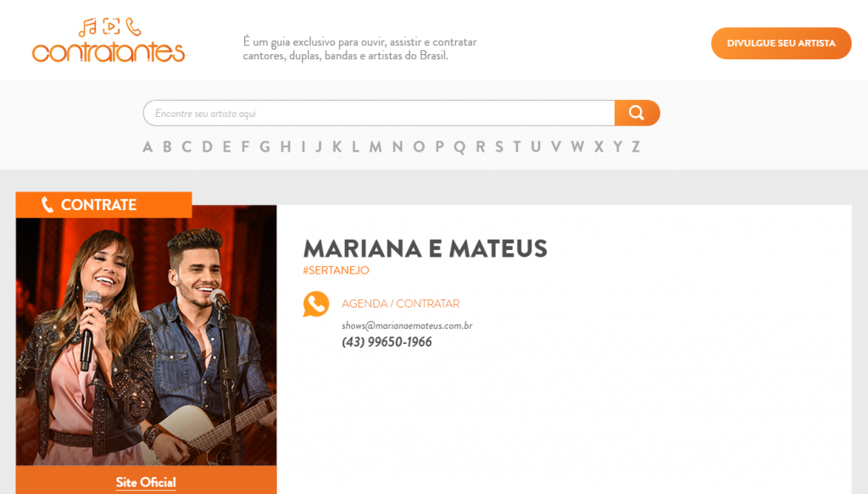Click the #SERTANEJO genre tag
This screenshot has width=868, height=494.
point(336,270)
